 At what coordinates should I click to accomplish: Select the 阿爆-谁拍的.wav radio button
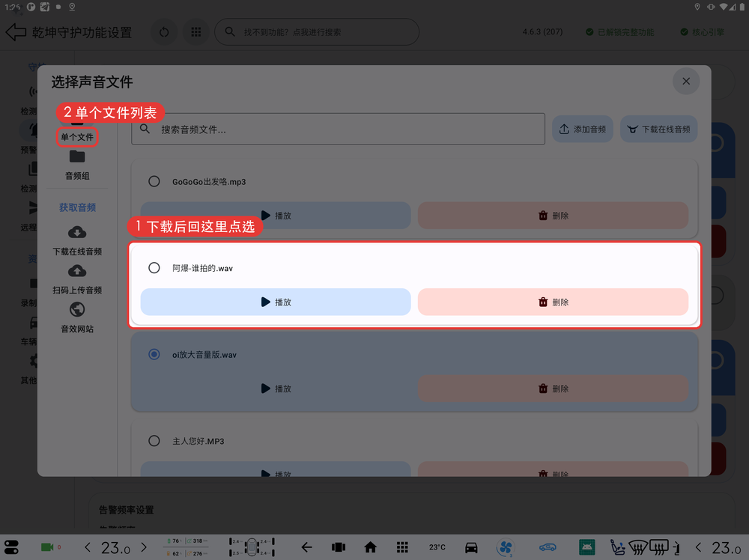(154, 268)
